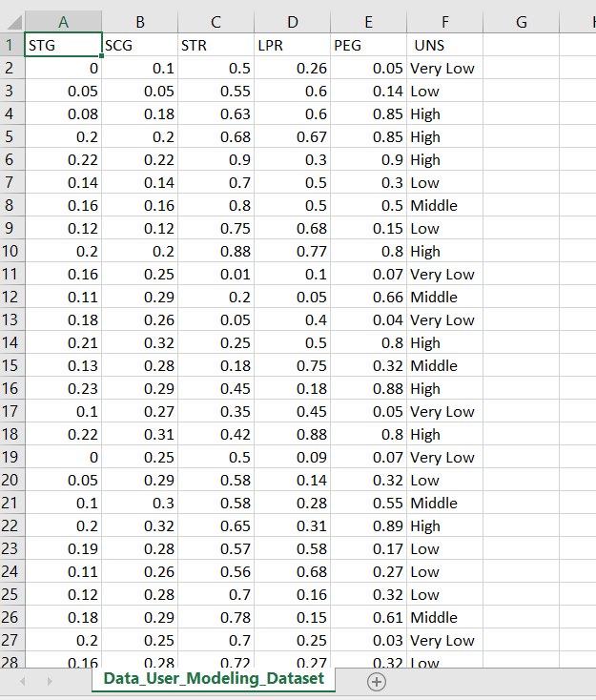Screen dimensions: 596x700
Task: Select column G header
Action: pos(521,21)
